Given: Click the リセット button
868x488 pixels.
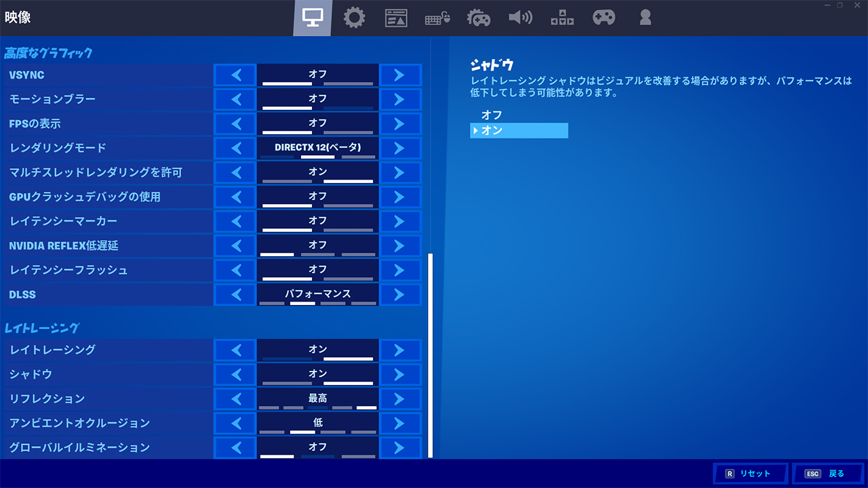Looking at the screenshot, I should click(750, 474).
